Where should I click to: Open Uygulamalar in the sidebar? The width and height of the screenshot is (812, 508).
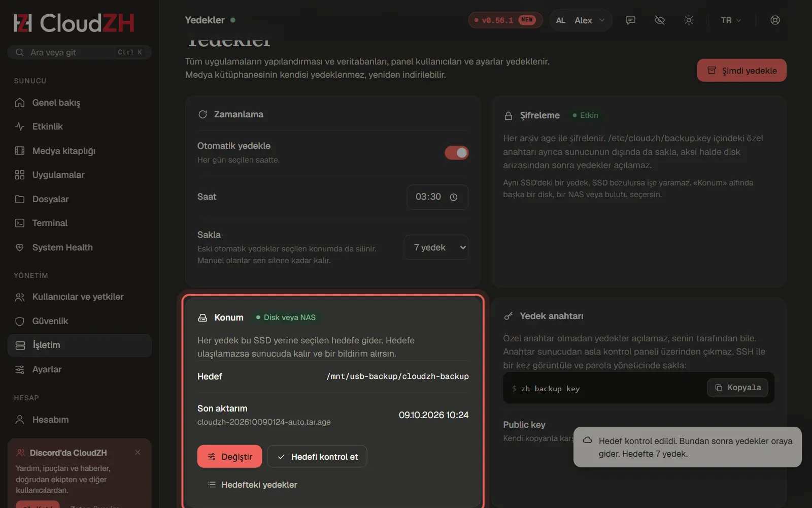tap(79, 175)
